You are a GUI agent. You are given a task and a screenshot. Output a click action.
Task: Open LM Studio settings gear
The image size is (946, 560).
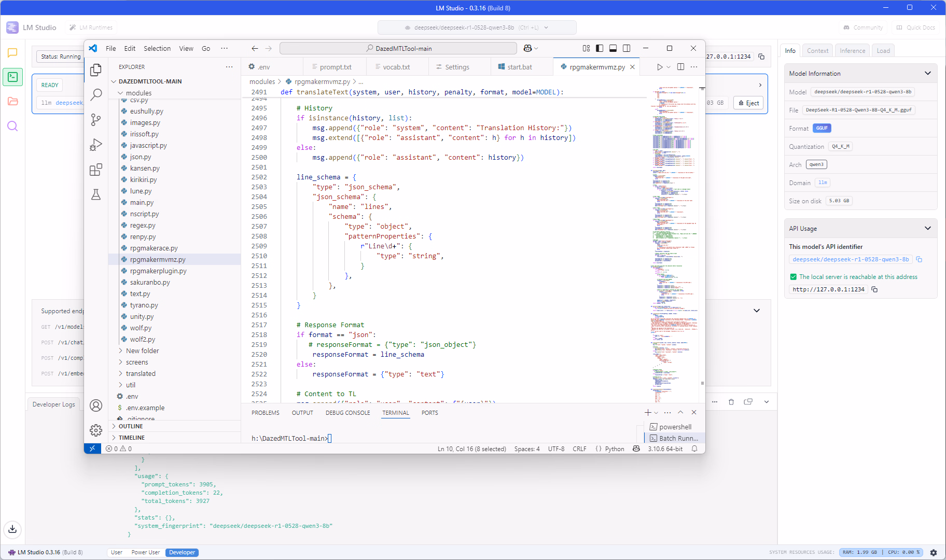pyautogui.click(x=934, y=552)
